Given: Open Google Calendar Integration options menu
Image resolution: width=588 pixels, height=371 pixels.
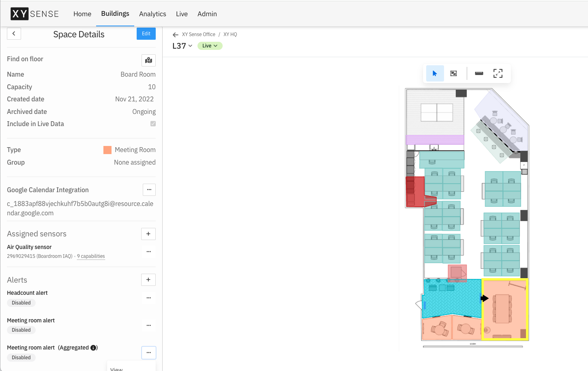Looking at the screenshot, I should pyautogui.click(x=149, y=190).
